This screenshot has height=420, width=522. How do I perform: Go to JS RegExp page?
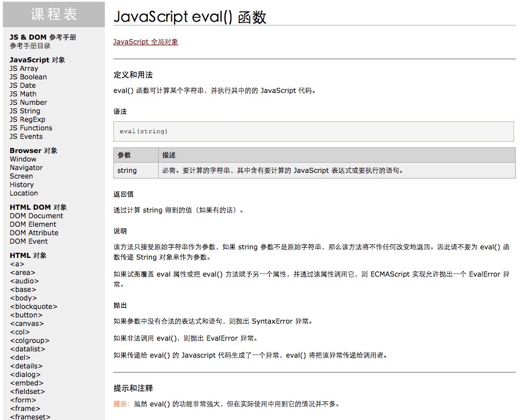click(x=27, y=119)
